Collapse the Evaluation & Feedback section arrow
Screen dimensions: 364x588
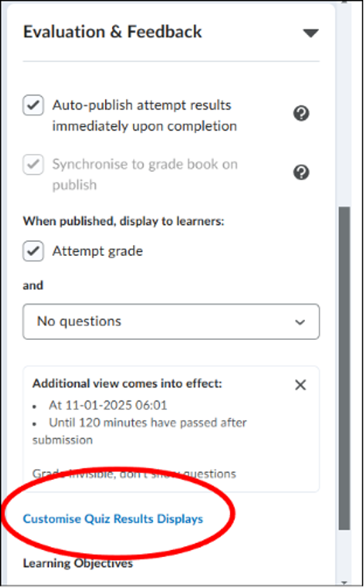tap(310, 33)
